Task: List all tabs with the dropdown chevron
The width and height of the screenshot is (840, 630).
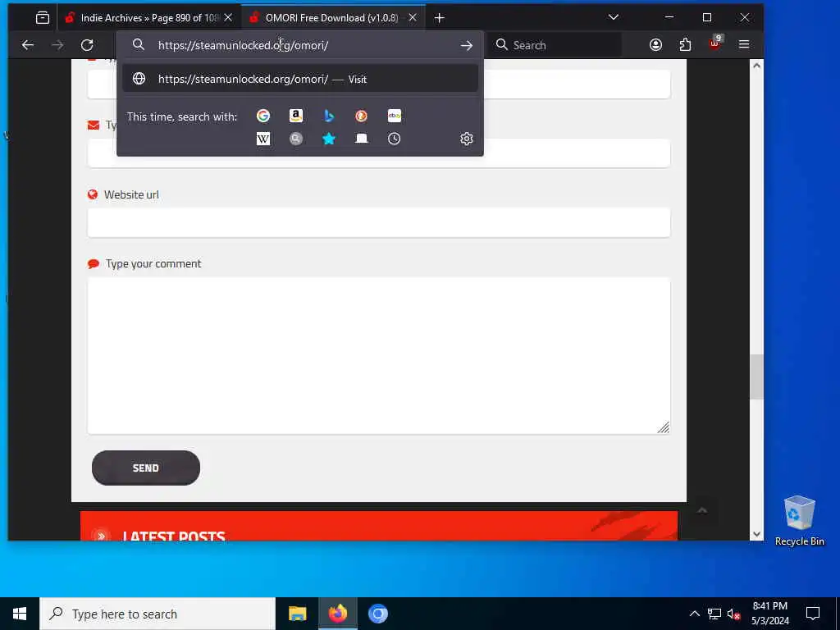Action: tap(614, 18)
